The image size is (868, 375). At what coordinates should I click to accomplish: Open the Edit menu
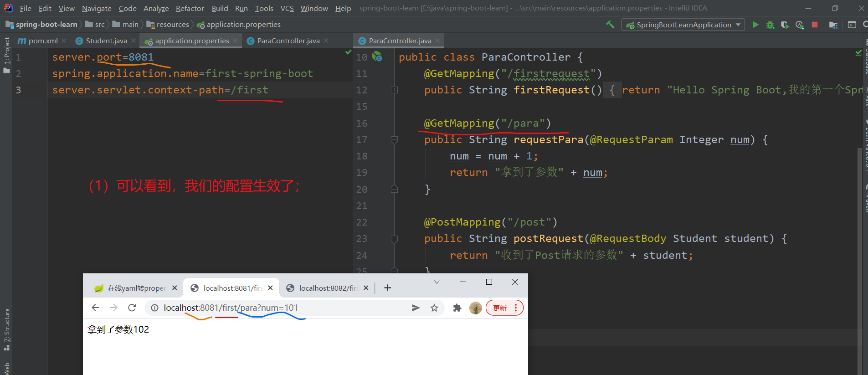pos(45,8)
